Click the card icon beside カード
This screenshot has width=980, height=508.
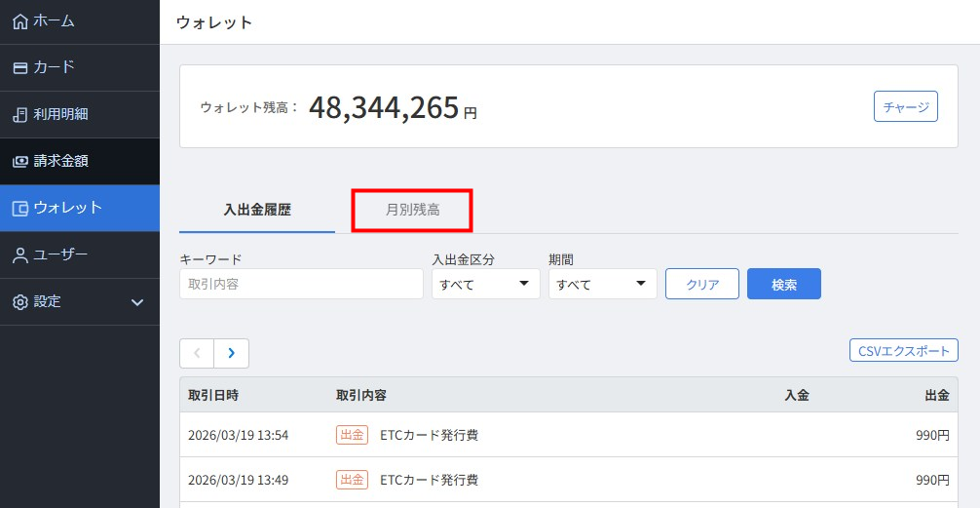pyautogui.click(x=19, y=68)
